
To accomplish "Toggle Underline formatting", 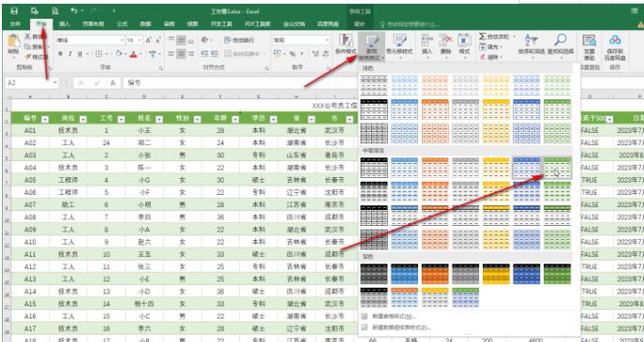I will point(80,53).
